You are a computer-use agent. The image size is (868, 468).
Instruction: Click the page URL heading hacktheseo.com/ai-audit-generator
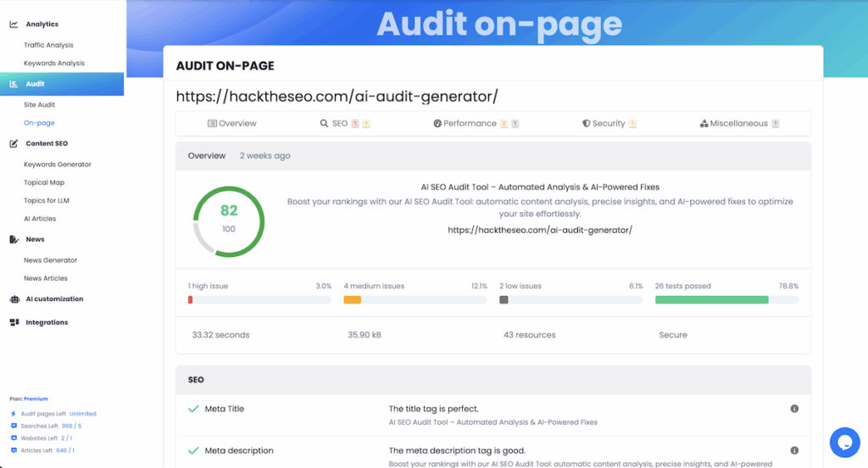pyautogui.click(x=337, y=97)
